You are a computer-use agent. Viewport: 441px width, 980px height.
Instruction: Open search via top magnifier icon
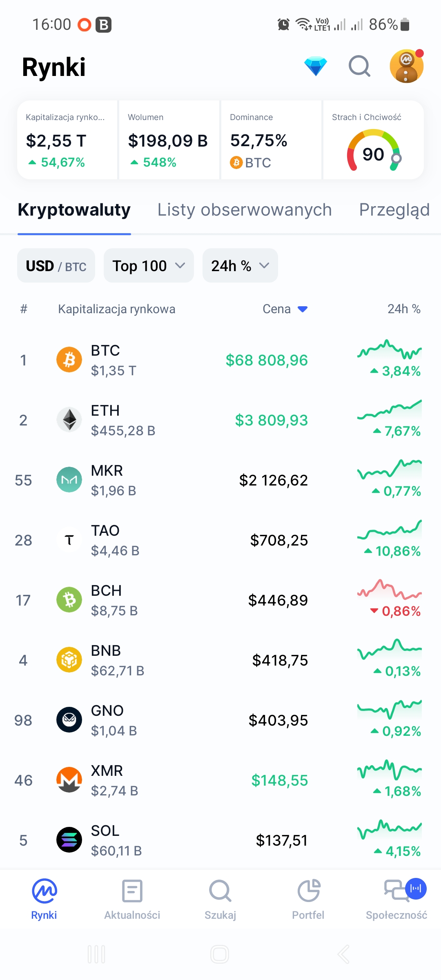tap(359, 66)
